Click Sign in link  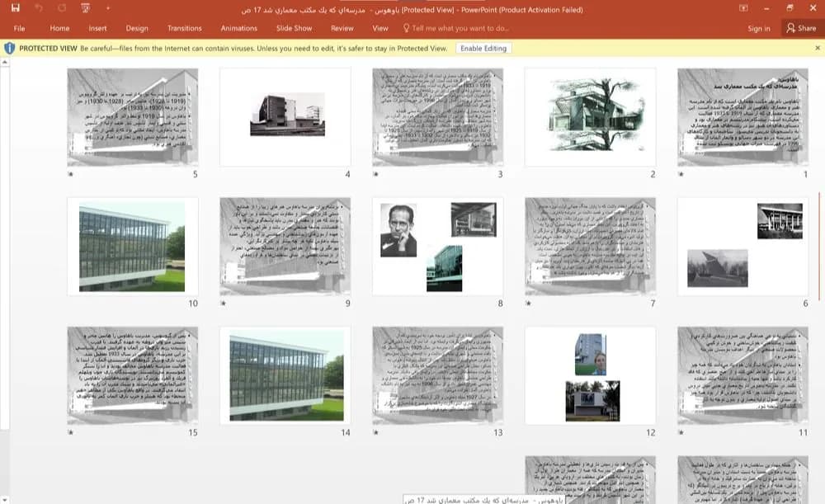click(x=759, y=28)
